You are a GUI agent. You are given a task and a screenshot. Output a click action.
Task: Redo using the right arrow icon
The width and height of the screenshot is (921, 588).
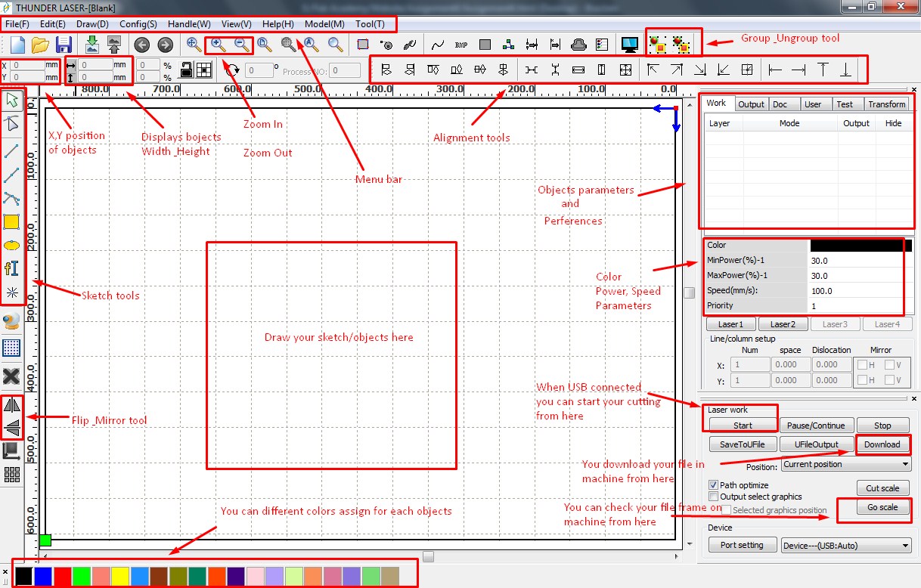tap(165, 45)
